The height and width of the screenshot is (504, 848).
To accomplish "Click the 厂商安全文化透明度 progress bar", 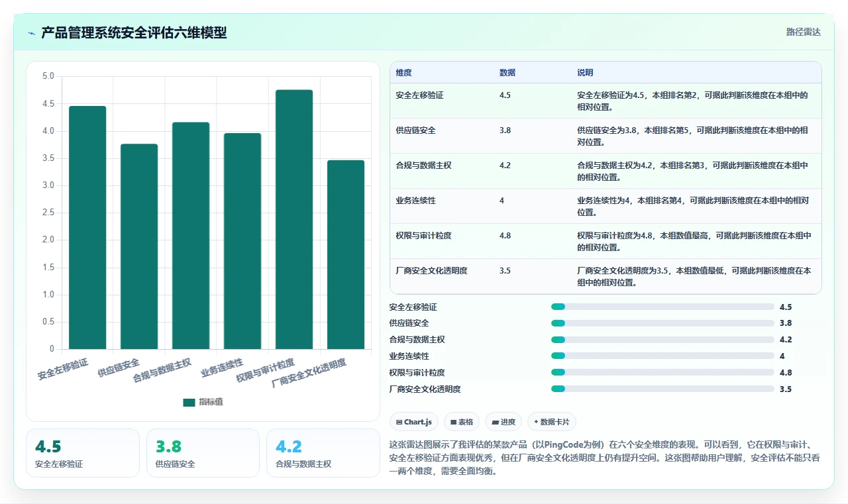I will (662, 389).
